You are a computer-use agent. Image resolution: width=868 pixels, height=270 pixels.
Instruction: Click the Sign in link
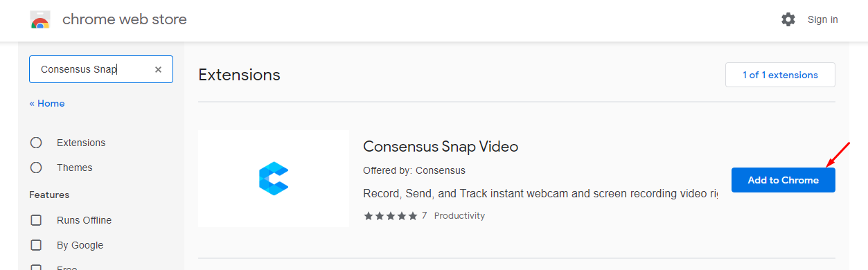click(x=822, y=19)
